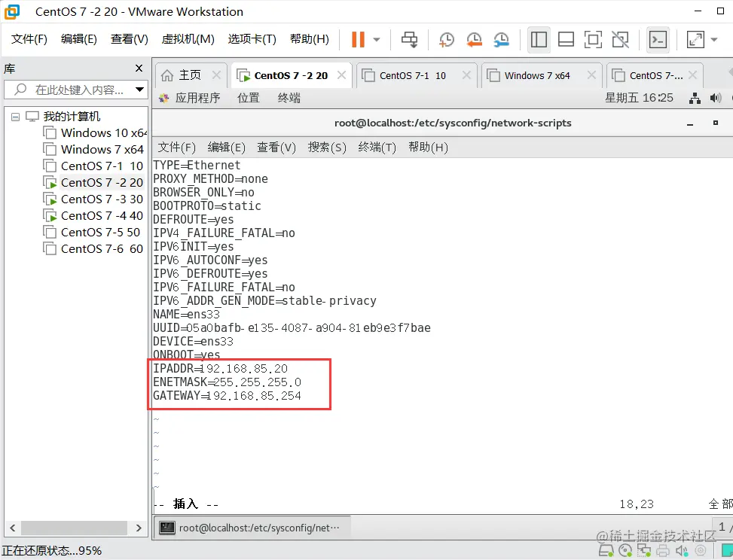
Task: Open the guest volume control in top bar
Action: (x=716, y=97)
